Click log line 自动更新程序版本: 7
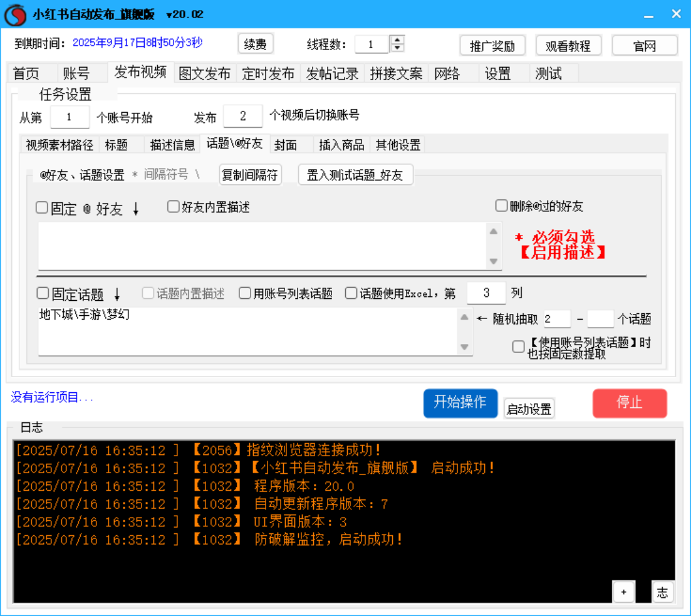Image resolution: width=691 pixels, height=616 pixels. [202, 504]
